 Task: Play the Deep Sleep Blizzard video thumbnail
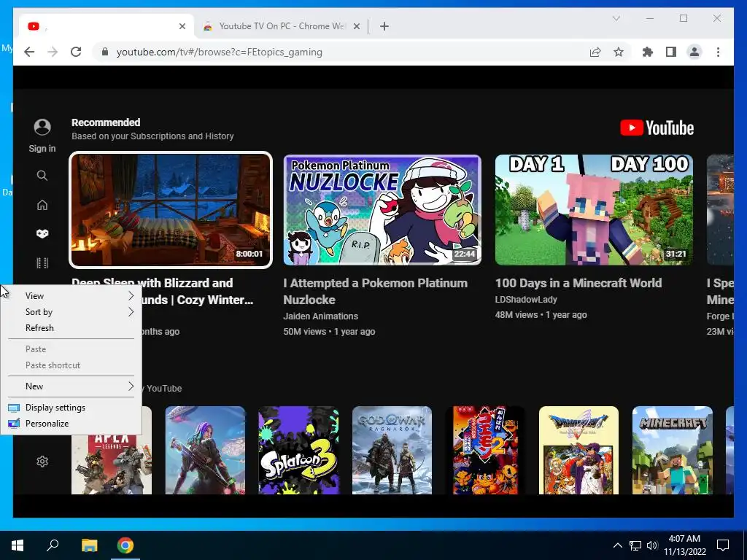click(171, 210)
